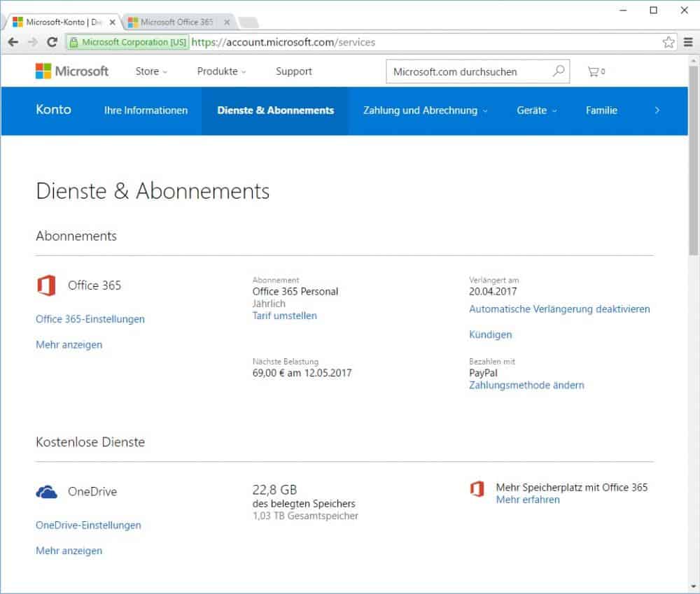
Task: Click the Kündigen link
Action: coord(490,334)
